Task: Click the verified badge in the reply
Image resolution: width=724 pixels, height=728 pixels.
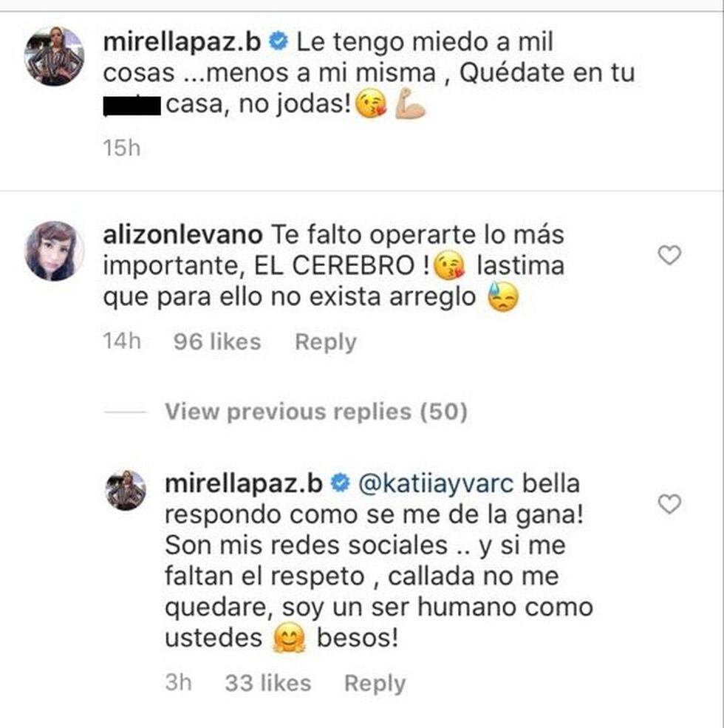Action: coord(341,484)
